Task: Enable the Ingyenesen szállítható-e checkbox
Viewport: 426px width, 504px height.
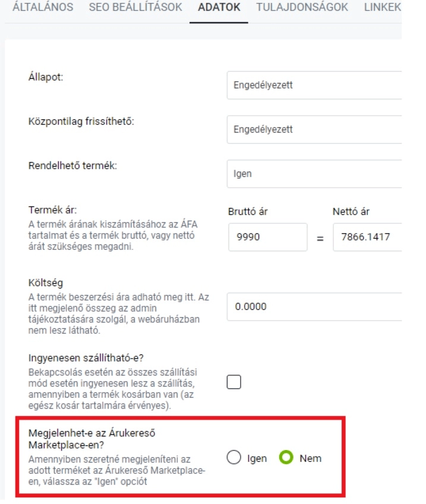Action: [x=234, y=382]
